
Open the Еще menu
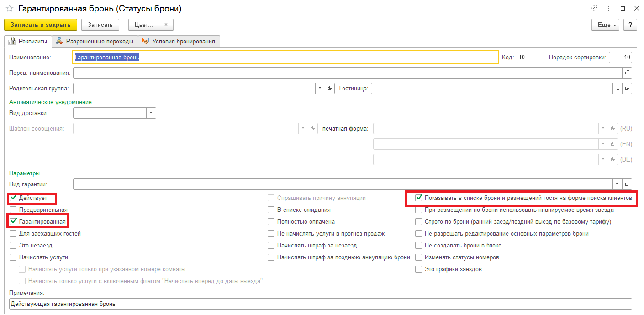(605, 25)
